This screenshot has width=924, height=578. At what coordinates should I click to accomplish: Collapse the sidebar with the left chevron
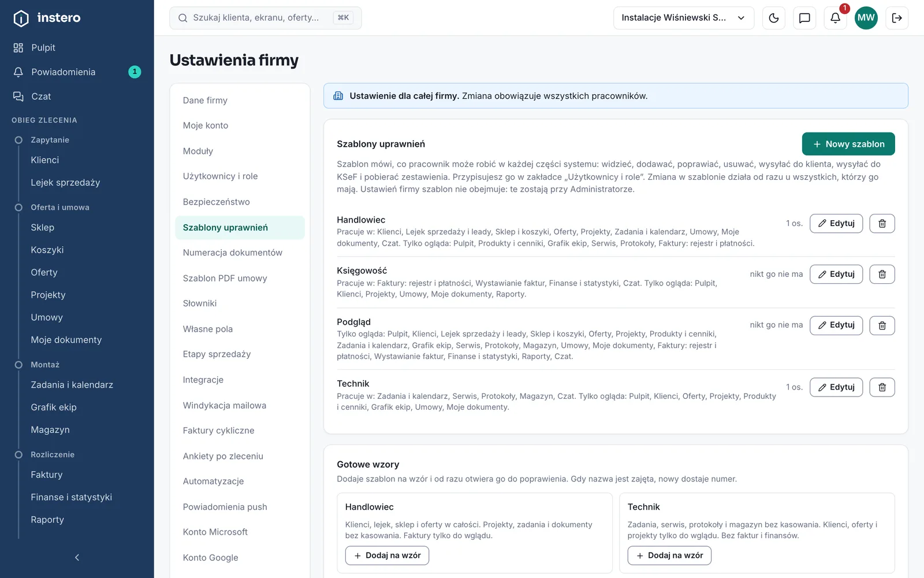pyautogui.click(x=77, y=557)
